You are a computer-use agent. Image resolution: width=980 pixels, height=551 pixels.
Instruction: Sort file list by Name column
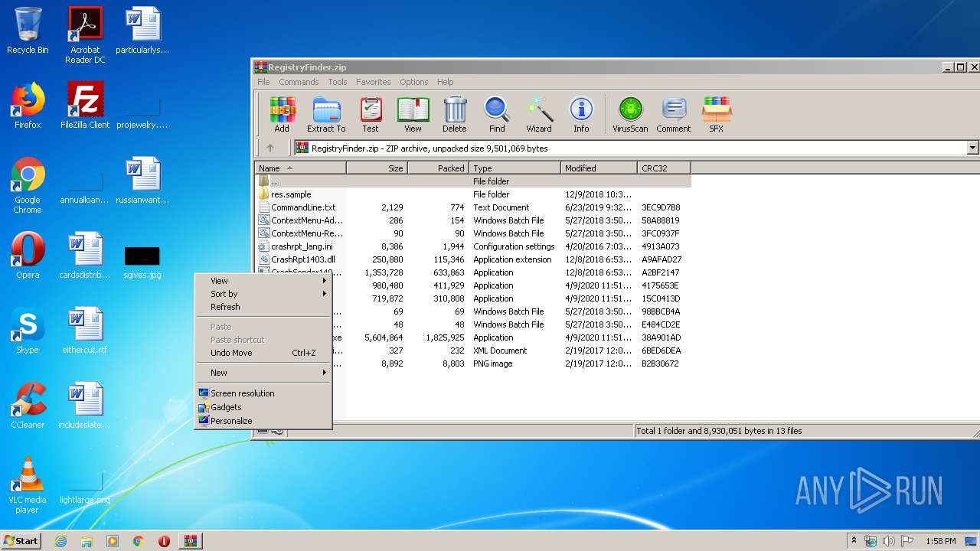coord(301,168)
